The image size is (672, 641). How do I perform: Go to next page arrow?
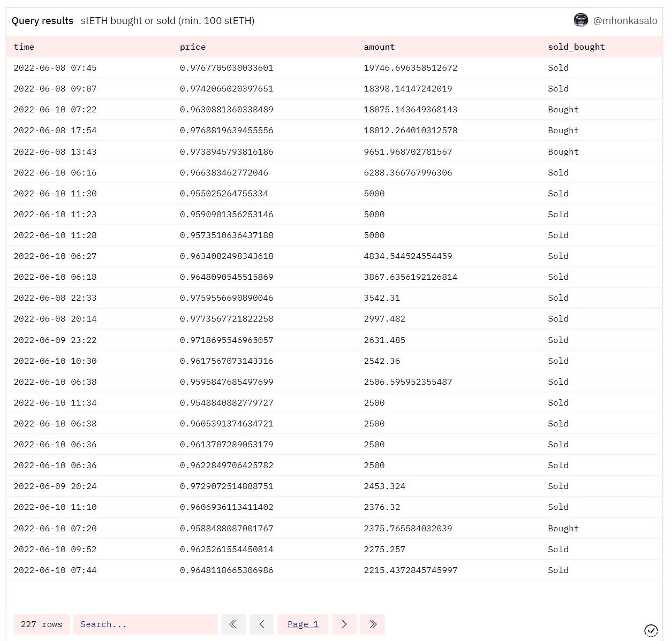pos(344,624)
